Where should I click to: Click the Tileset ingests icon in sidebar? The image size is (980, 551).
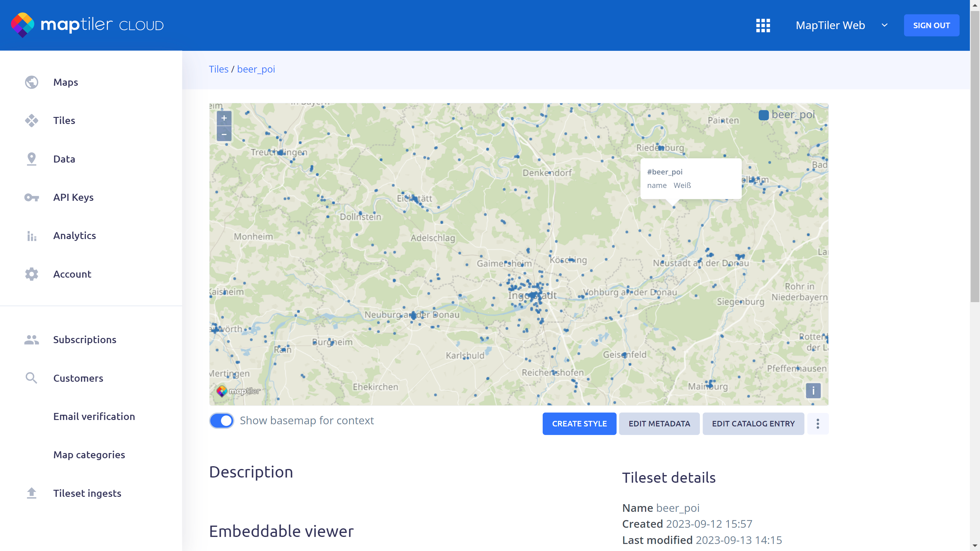(31, 493)
